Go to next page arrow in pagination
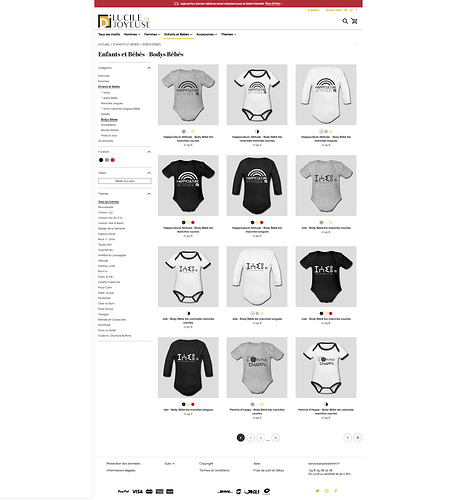 click(347, 437)
